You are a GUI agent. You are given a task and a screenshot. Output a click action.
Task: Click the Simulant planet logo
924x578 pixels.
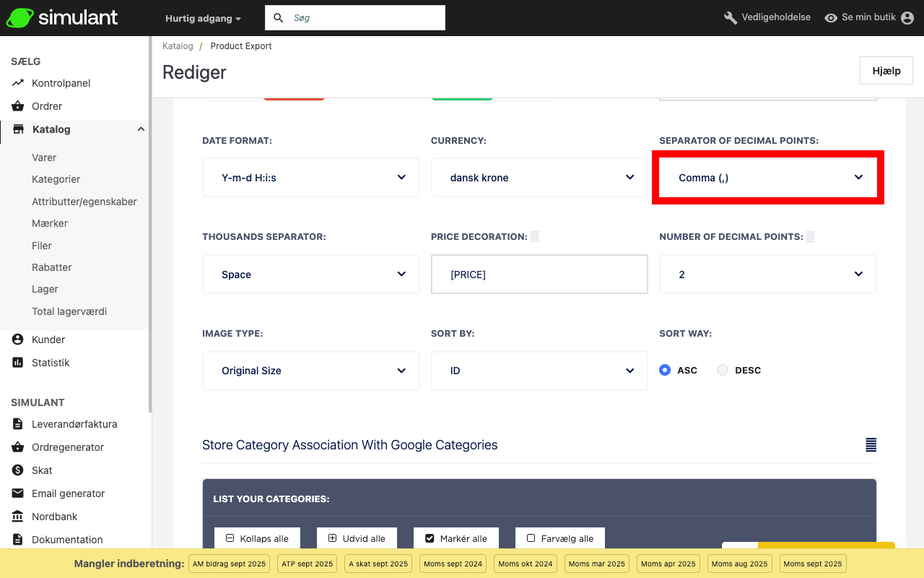pyautogui.click(x=20, y=18)
